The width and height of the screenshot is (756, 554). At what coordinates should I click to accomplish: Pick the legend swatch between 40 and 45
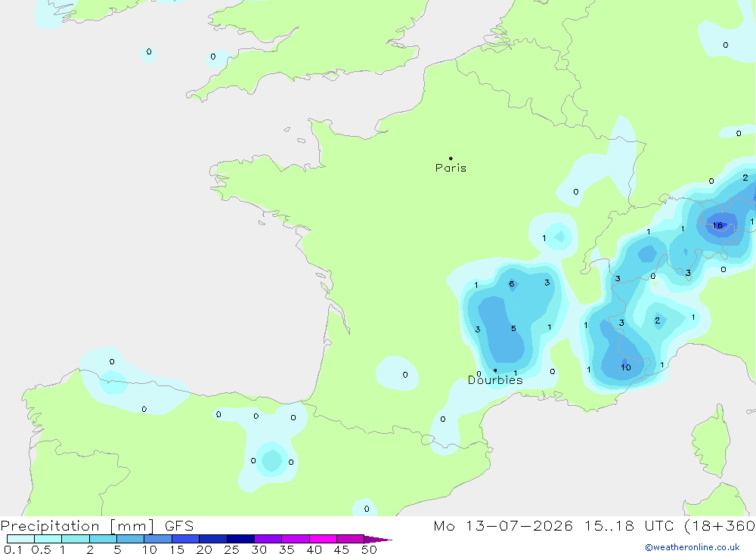pyautogui.click(x=323, y=539)
